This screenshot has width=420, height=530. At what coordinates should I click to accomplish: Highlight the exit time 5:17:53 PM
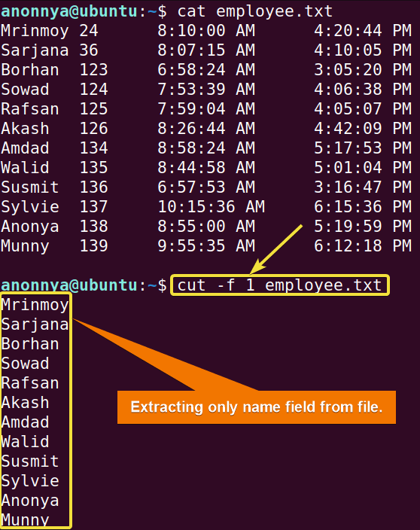[x=363, y=148]
